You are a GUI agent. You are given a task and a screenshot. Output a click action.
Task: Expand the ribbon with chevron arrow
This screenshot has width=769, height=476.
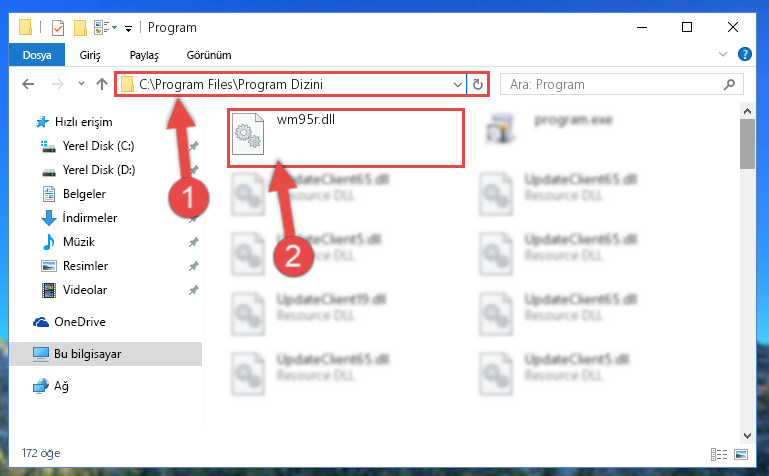pyautogui.click(x=722, y=54)
